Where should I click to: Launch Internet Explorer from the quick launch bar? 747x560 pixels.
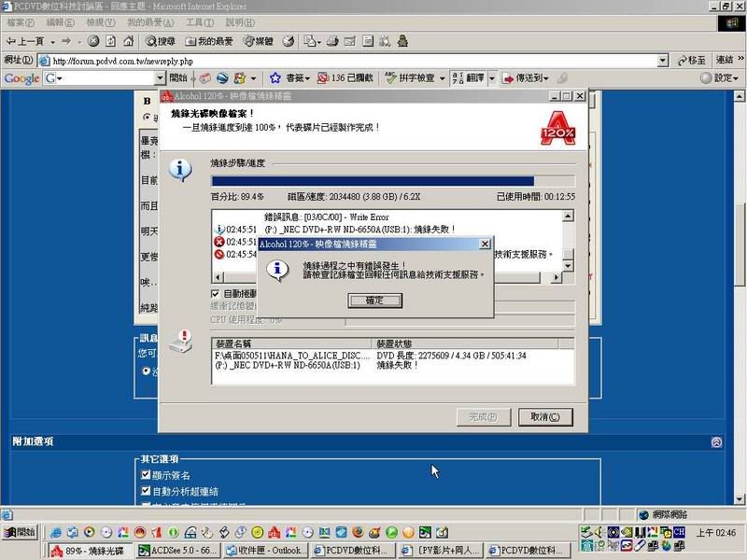[x=56, y=532]
